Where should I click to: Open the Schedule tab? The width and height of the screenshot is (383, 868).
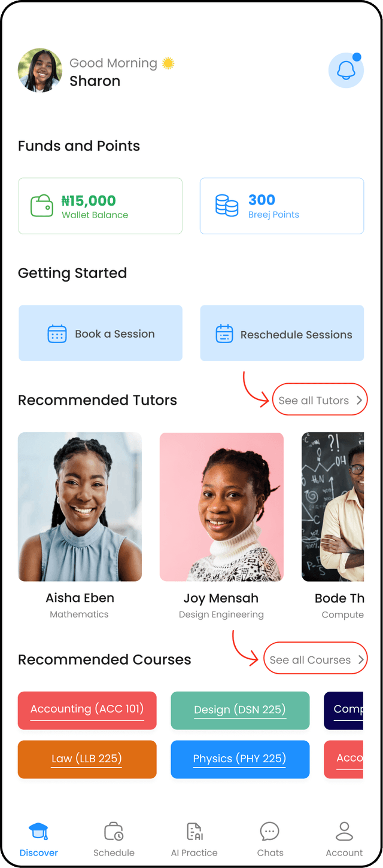coord(114,839)
